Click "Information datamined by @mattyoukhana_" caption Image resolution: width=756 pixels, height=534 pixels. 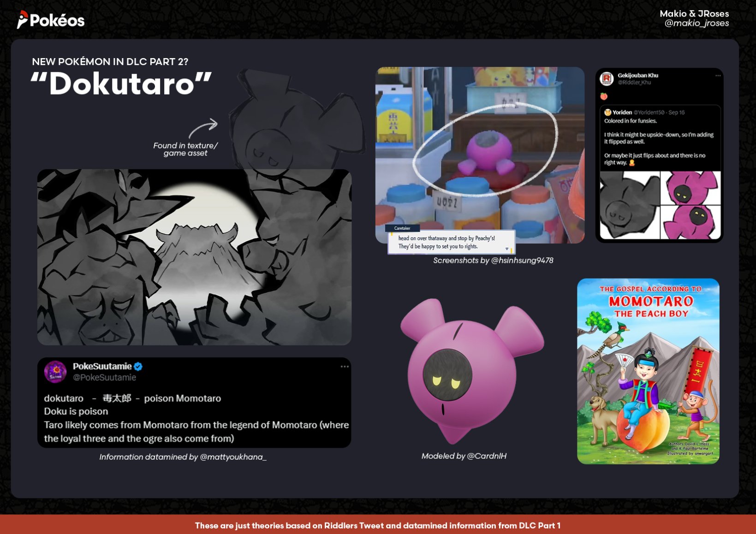[x=183, y=457]
